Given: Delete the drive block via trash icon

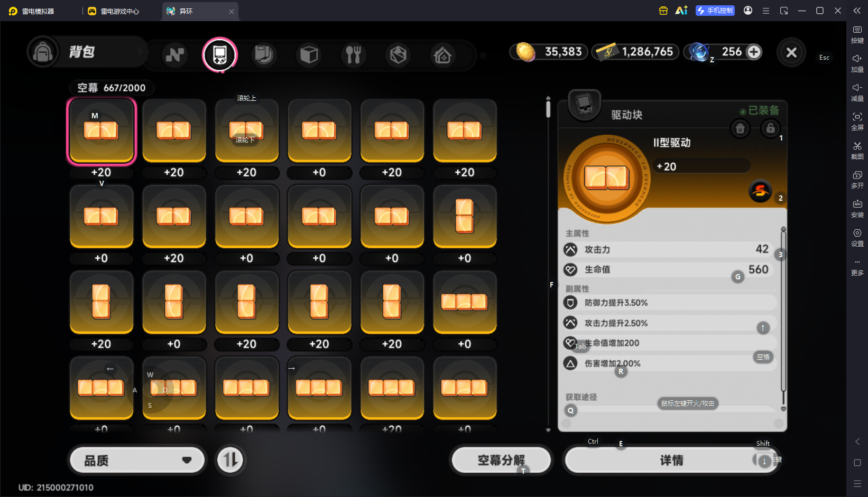Looking at the screenshot, I should [740, 128].
